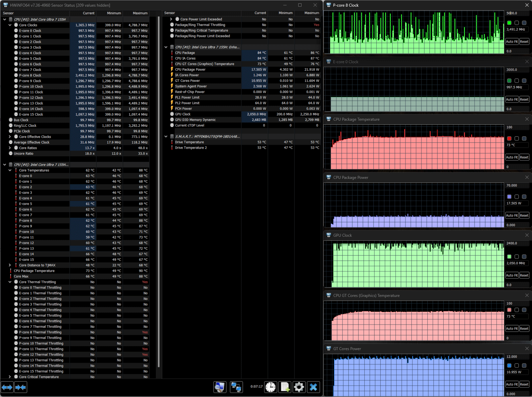
Task: Toggle middle checkbox in P-core 8 Clock graph
Action: (x=517, y=23)
